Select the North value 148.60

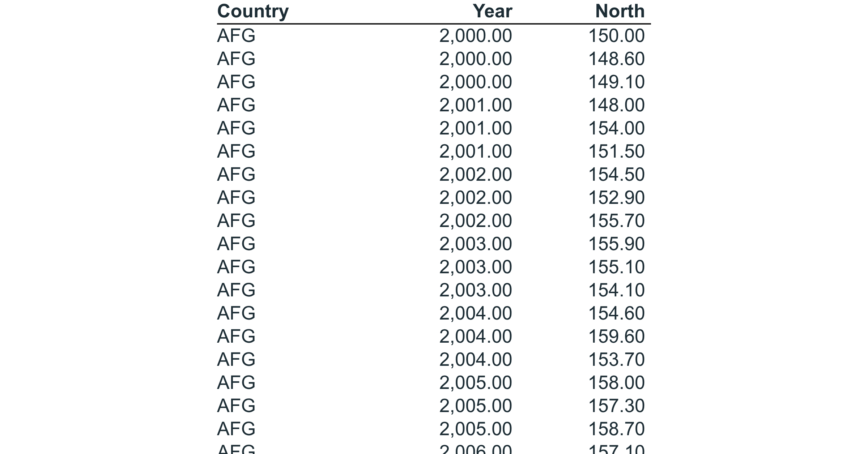pos(616,59)
